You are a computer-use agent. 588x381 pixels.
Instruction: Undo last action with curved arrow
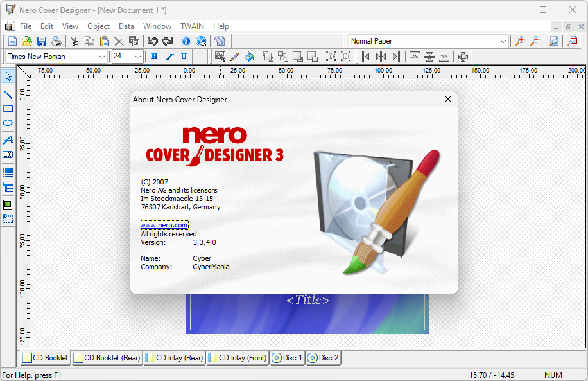(152, 41)
